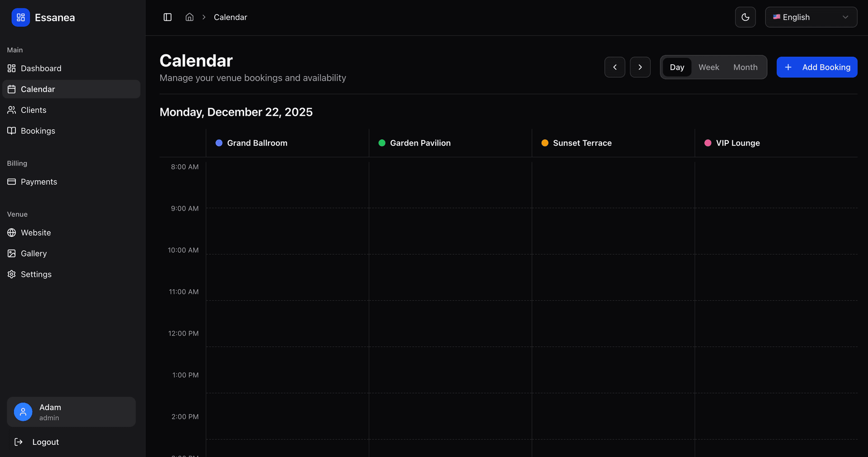Viewport: 868px width, 457px height.
Task: Open the English language dropdown
Action: (x=811, y=17)
